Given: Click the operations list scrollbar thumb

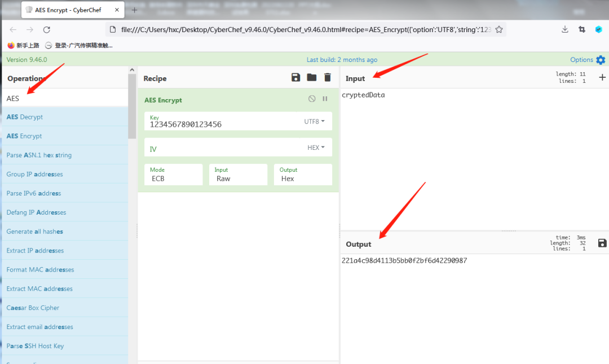Looking at the screenshot, I should 132,106.
